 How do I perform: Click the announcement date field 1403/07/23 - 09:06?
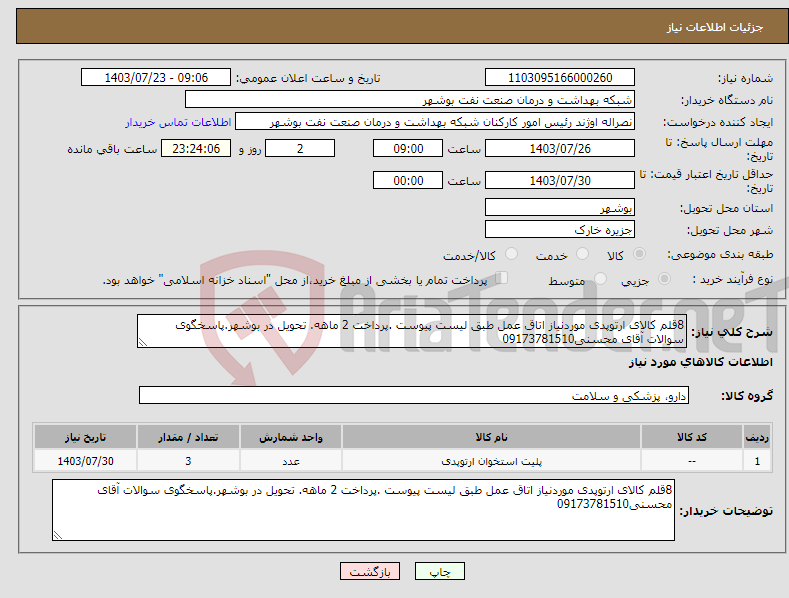(x=155, y=78)
